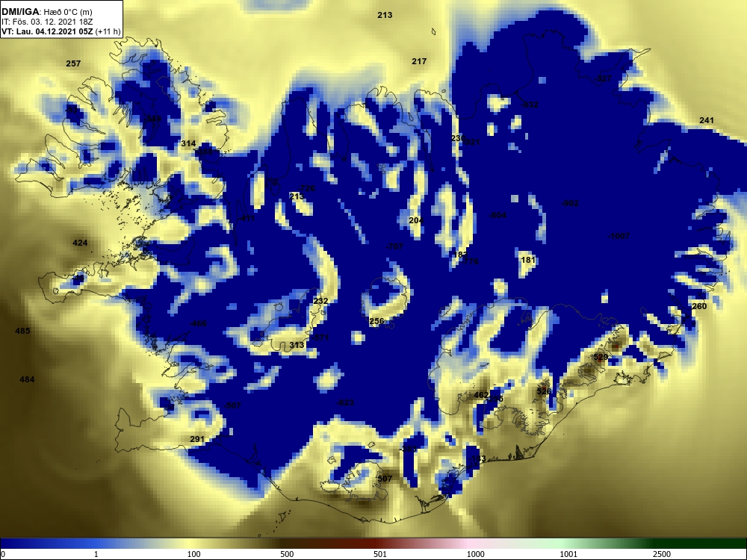The image size is (747, 560).
Task: Click the '-776' value on the map
Action: pyautogui.click(x=470, y=261)
